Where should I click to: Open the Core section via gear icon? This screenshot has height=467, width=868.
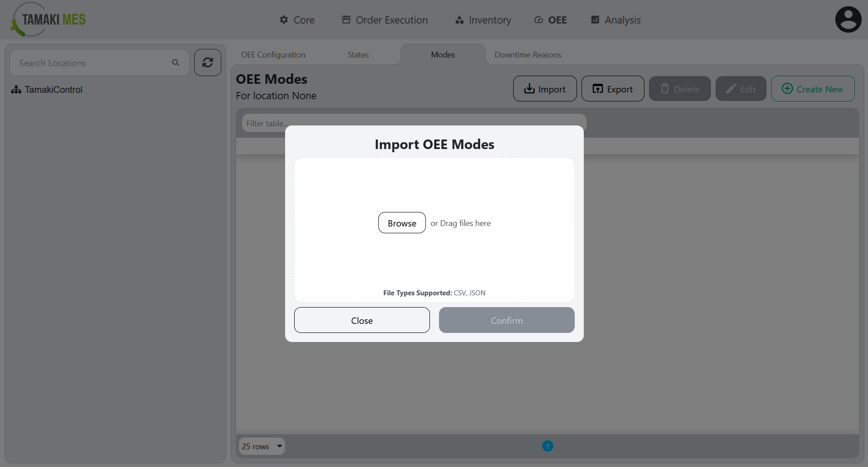pyautogui.click(x=283, y=19)
